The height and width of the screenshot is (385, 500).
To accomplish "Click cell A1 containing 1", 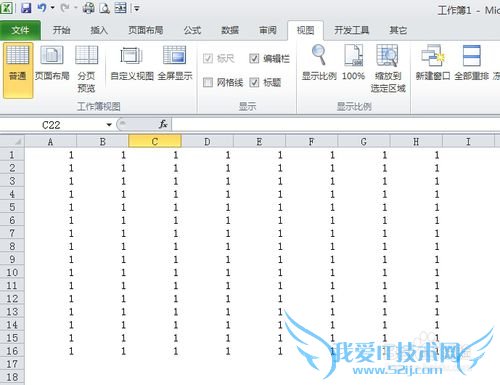I will click(x=51, y=155).
